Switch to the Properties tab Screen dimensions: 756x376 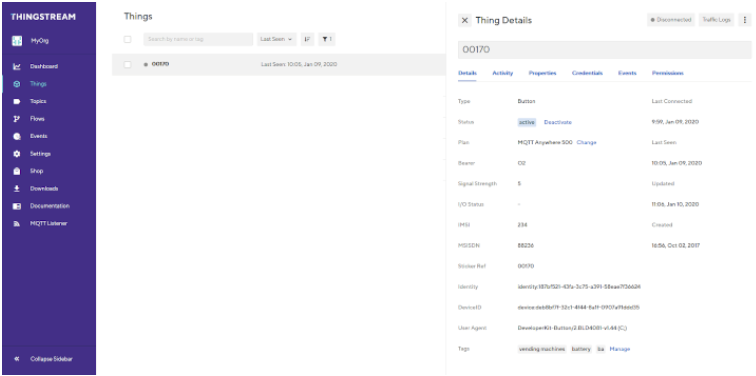click(x=542, y=73)
